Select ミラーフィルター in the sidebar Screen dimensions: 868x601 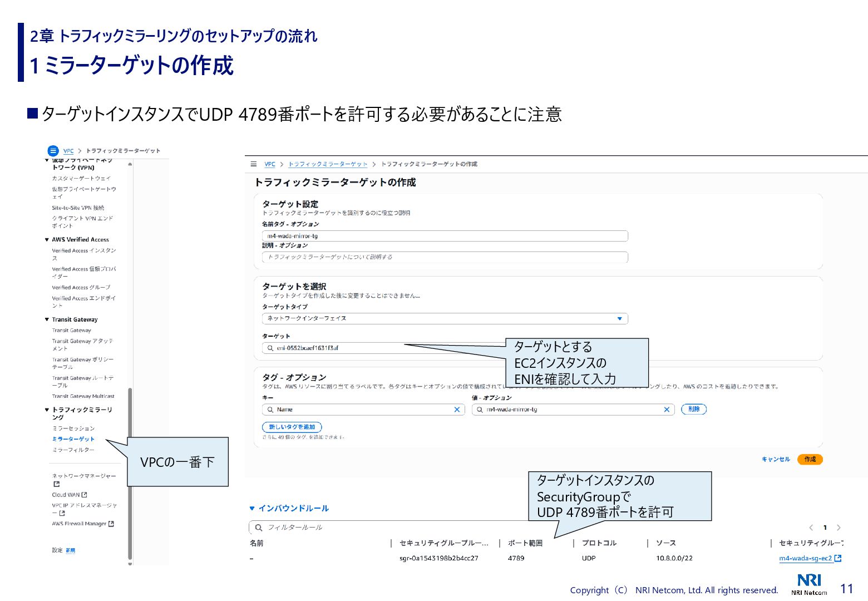pos(73,450)
